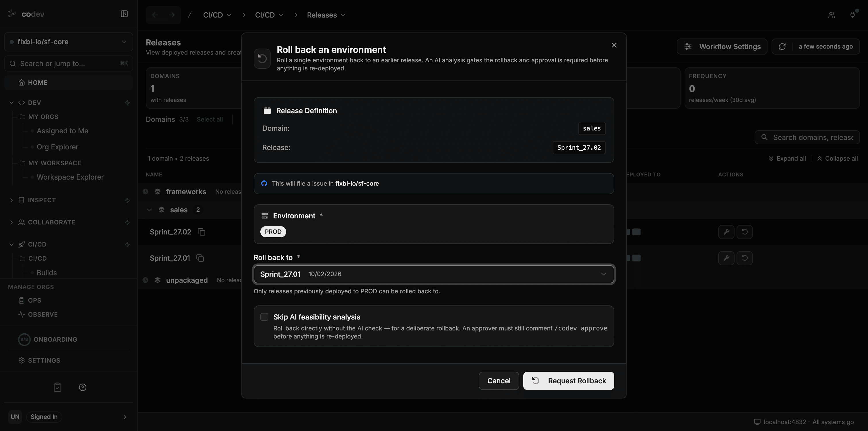Click the lightning icon next to COLLABORATE
The image size is (868, 431).
[x=127, y=223]
